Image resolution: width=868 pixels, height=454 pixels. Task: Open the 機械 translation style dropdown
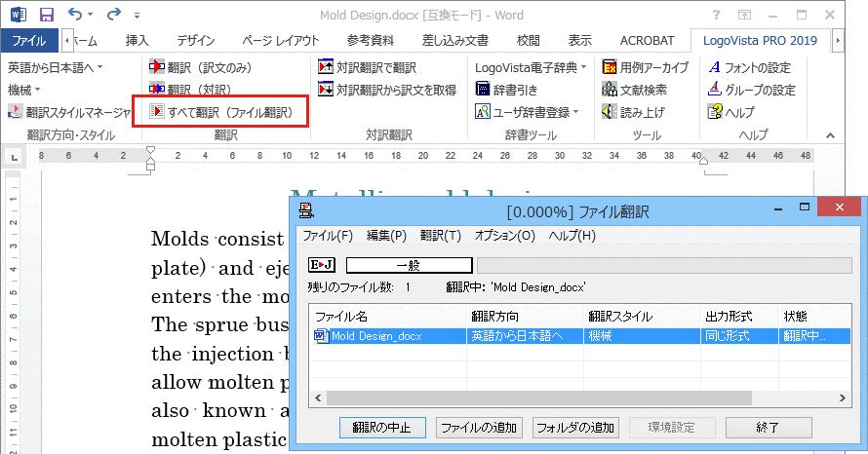tap(23, 90)
